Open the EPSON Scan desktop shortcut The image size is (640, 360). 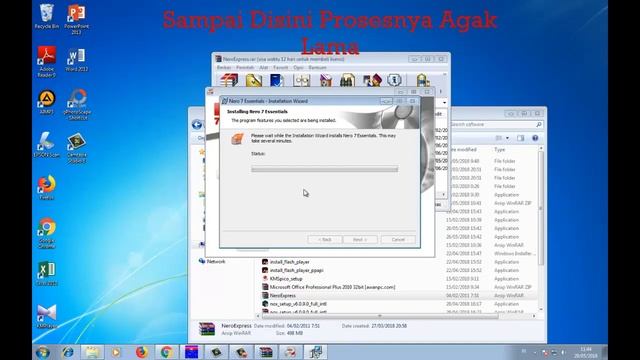46,145
